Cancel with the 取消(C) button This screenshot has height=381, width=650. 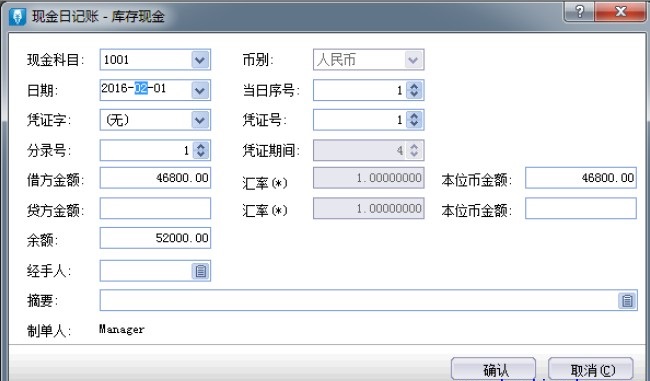(x=591, y=369)
